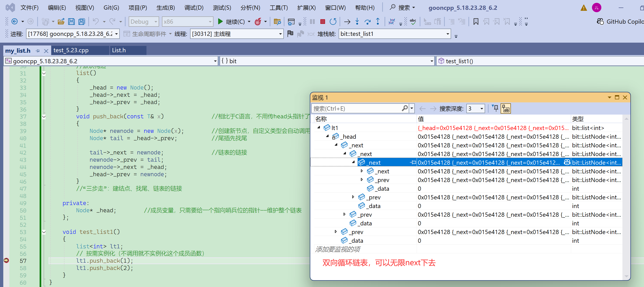This screenshot has width=644, height=287.
Task: Click Step Into arrow icon
Action: coord(357,22)
